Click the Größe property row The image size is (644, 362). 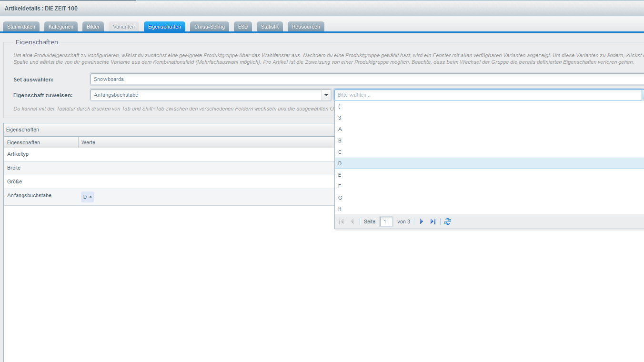(x=169, y=182)
